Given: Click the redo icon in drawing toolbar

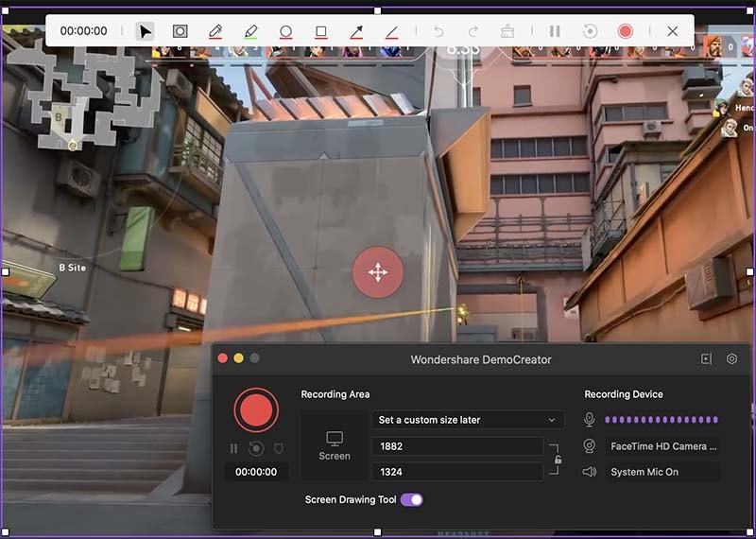Looking at the screenshot, I should coord(473,31).
